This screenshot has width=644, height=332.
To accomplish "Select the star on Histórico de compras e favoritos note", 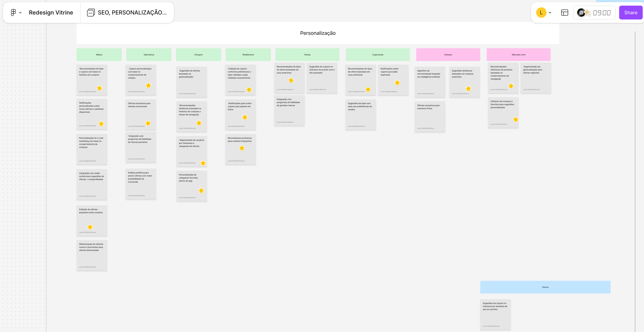I will pos(515,120).
